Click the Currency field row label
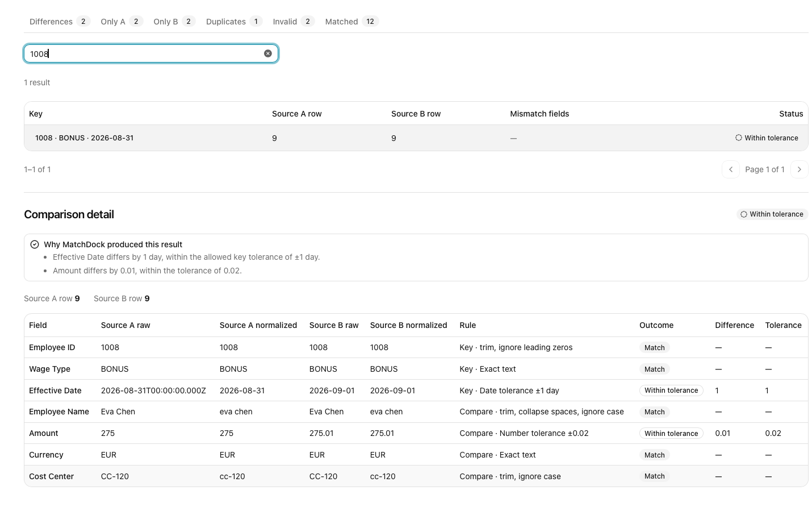Image resolution: width=812 pixels, height=507 pixels. click(x=46, y=455)
